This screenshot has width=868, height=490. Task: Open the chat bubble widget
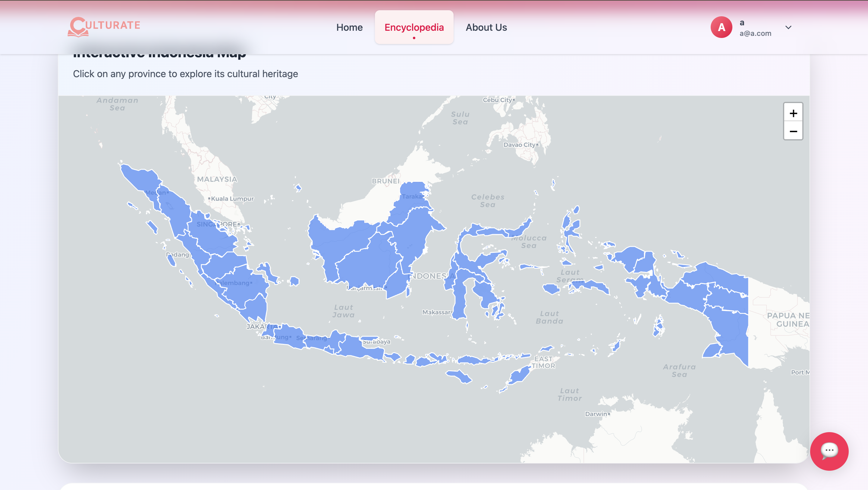[x=829, y=451]
